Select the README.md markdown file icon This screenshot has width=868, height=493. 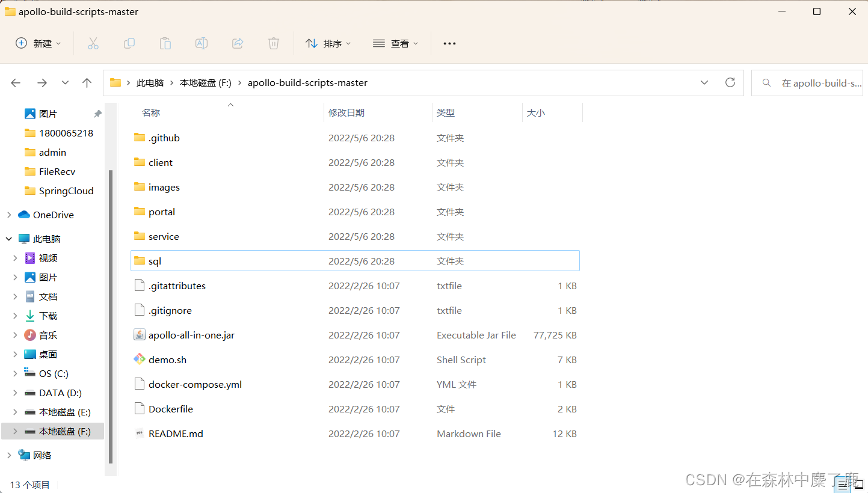tap(140, 433)
